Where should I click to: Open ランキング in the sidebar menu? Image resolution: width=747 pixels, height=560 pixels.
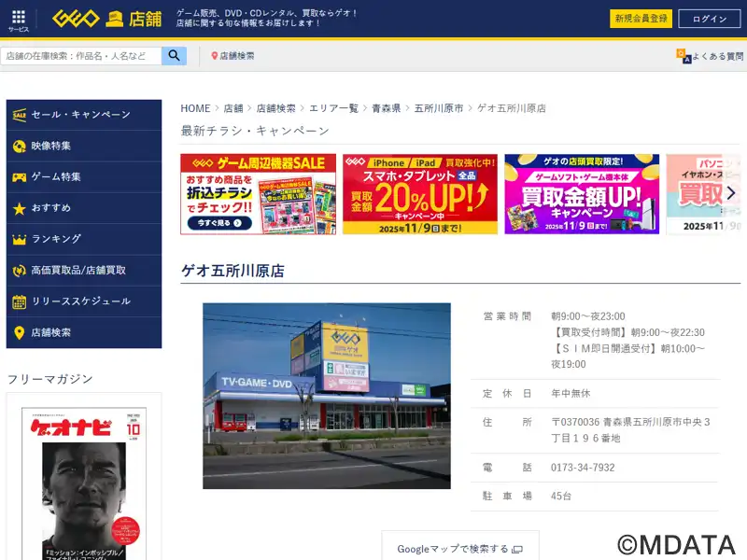pyautogui.click(x=84, y=239)
